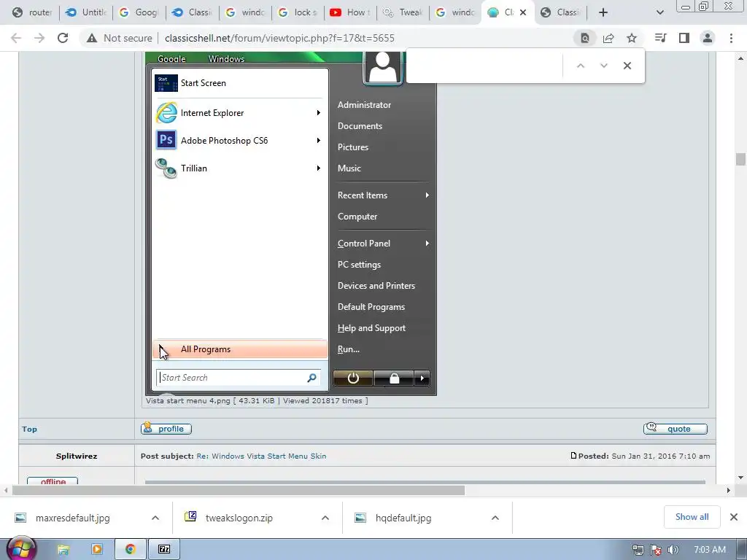
Task: Show all downloads
Action: click(x=692, y=517)
